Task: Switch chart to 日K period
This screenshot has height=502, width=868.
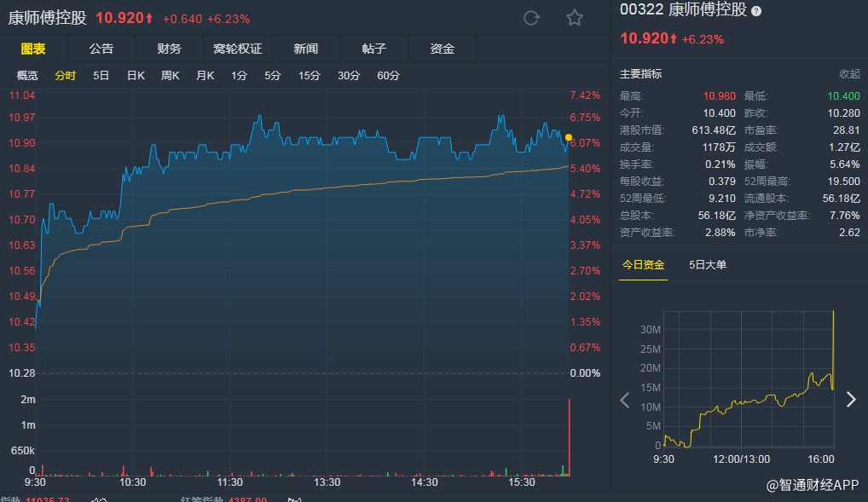Action: [x=136, y=76]
